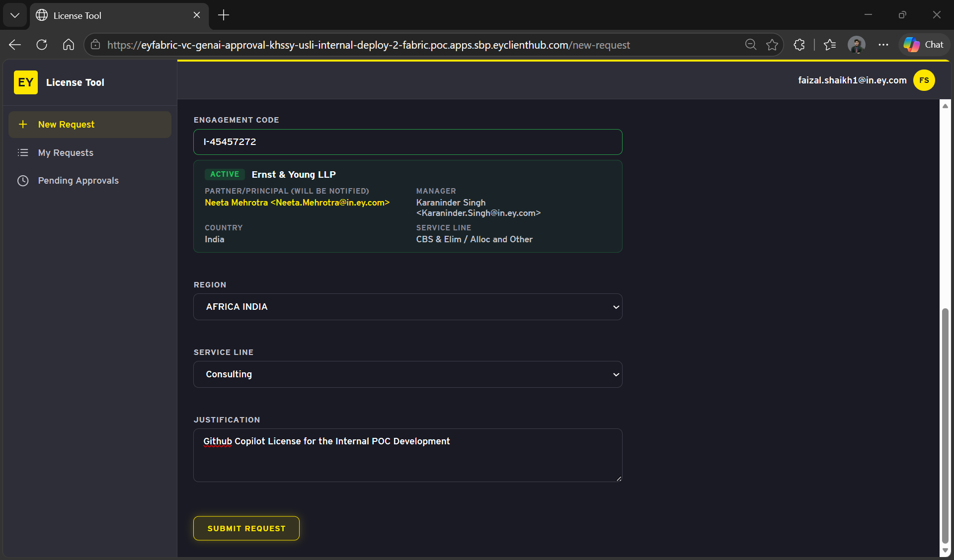Refresh the License Tool page

coord(42,45)
